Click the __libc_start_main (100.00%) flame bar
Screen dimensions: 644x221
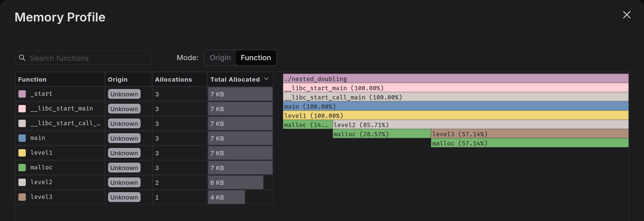pos(456,88)
